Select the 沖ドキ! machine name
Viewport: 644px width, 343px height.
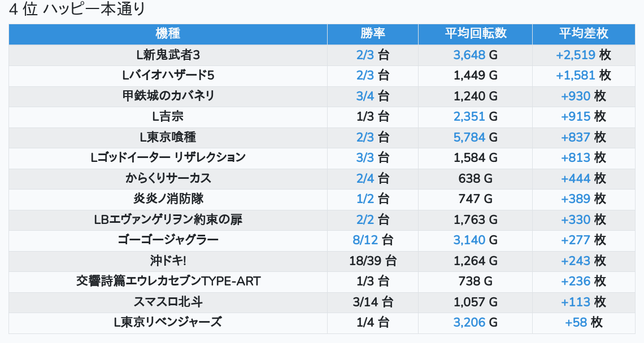tap(168, 261)
